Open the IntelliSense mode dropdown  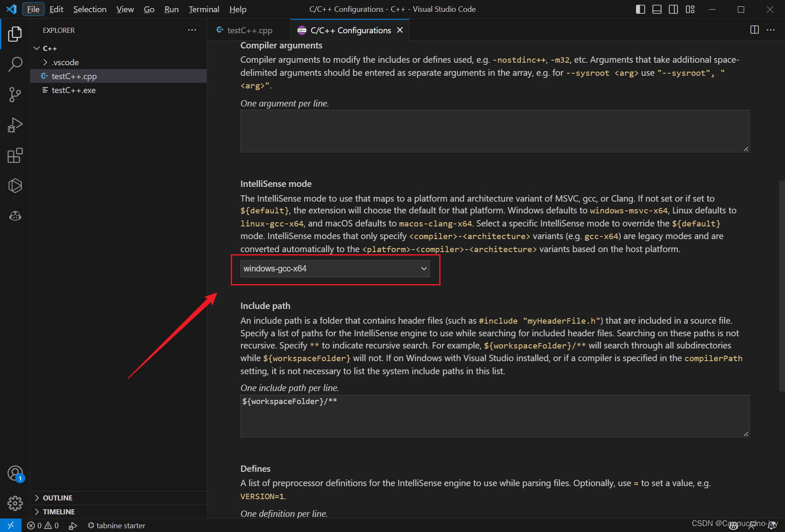[335, 269]
